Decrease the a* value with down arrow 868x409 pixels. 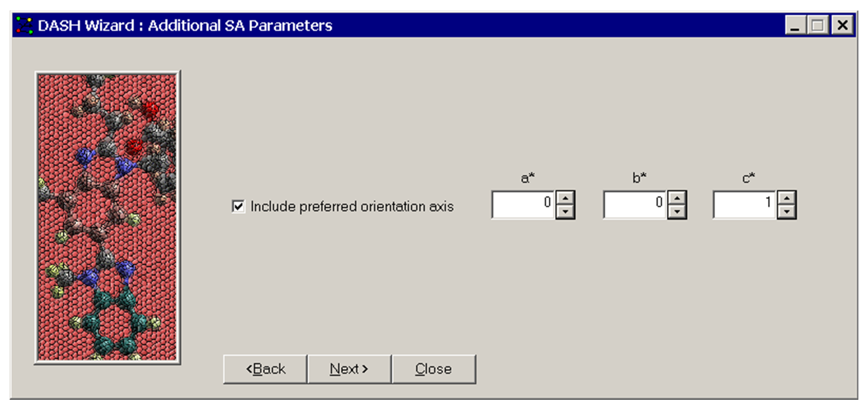click(x=565, y=212)
